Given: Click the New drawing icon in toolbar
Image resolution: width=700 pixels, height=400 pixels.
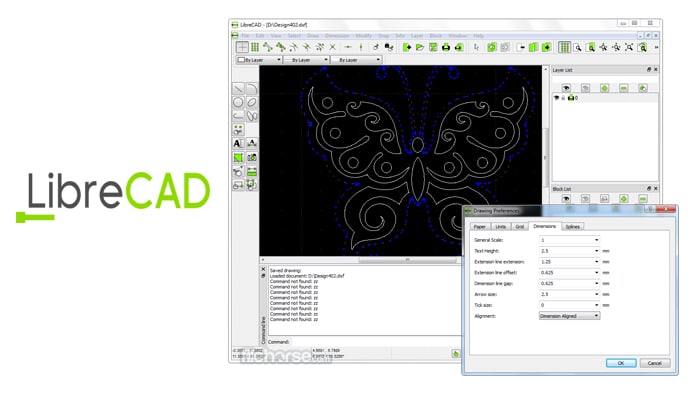Looking at the screenshot, I should [x=407, y=47].
